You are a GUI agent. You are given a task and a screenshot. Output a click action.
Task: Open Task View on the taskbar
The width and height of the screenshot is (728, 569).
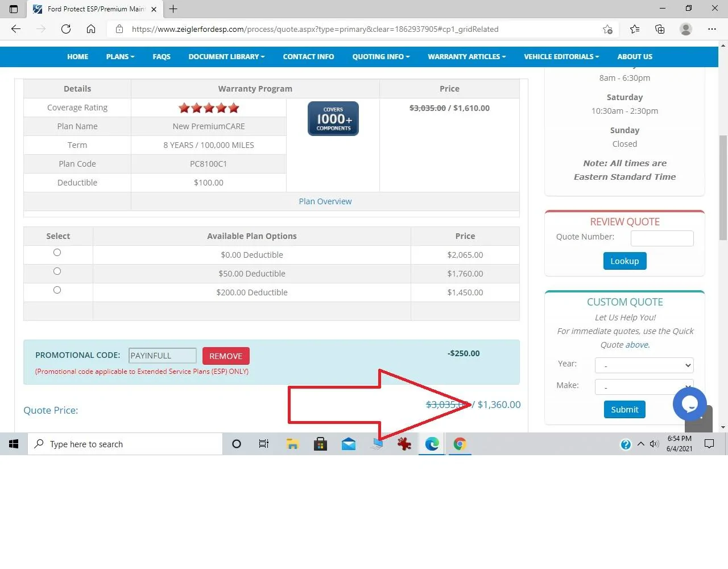tap(264, 444)
